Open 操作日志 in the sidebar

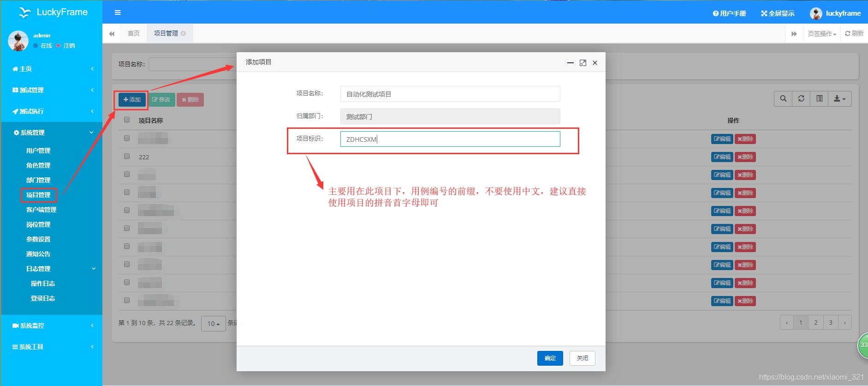43,283
